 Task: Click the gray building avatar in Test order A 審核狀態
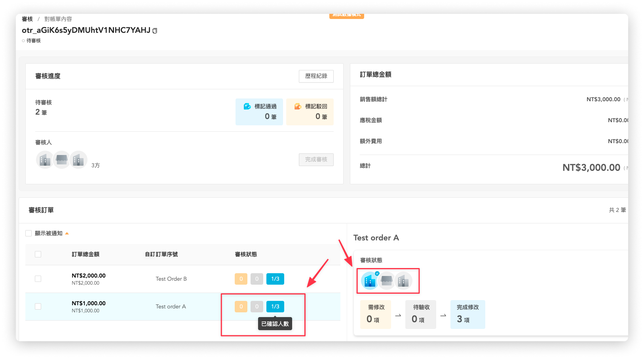pos(403,281)
